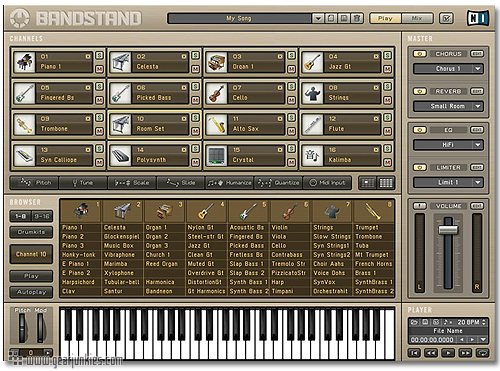Open the player file menu dropdown arrow
500x371 pixels.
tap(483, 340)
